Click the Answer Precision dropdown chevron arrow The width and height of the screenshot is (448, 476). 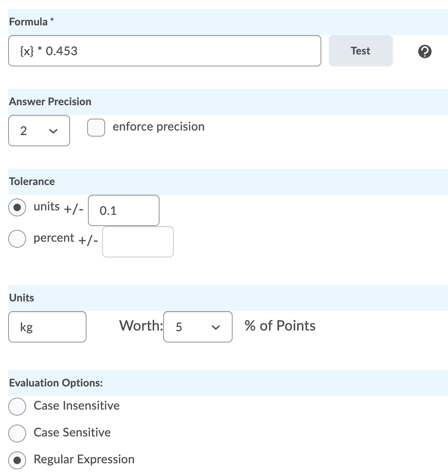tap(54, 131)
